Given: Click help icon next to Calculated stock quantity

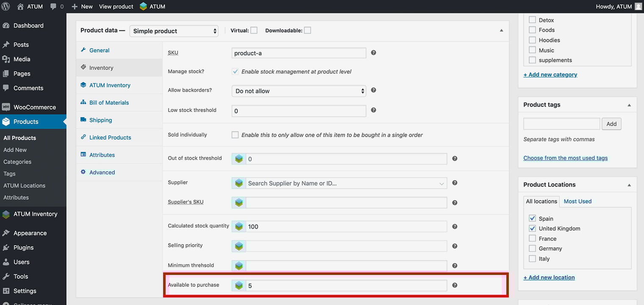Looking at the screenshot, I should click(x=454, y=226).
